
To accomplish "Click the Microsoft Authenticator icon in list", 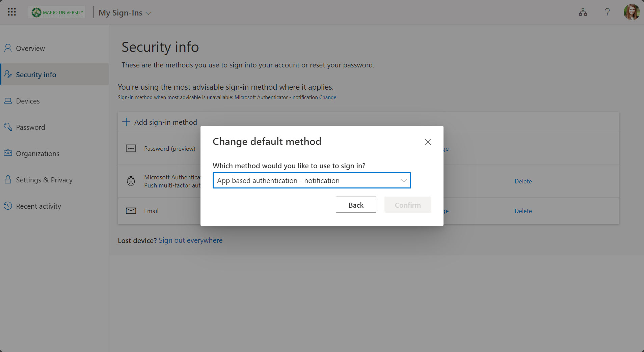I will 131,181.
